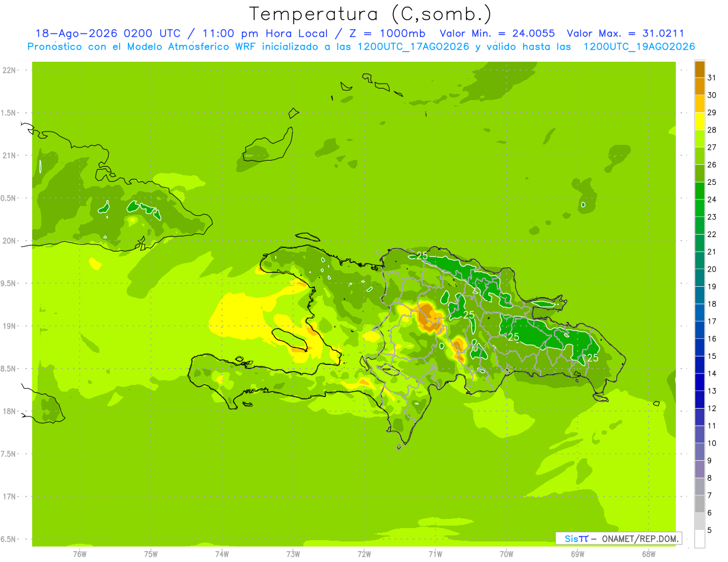Image resolution: width=728 pixels, height=562 pixels.
Task: Click the "76W" longitude label
Action: point(79,554)
